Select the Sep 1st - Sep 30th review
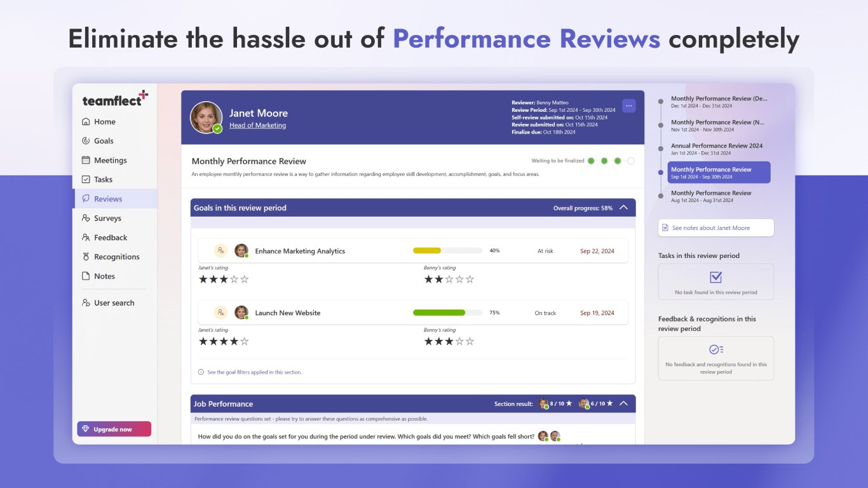 point(719,172)
